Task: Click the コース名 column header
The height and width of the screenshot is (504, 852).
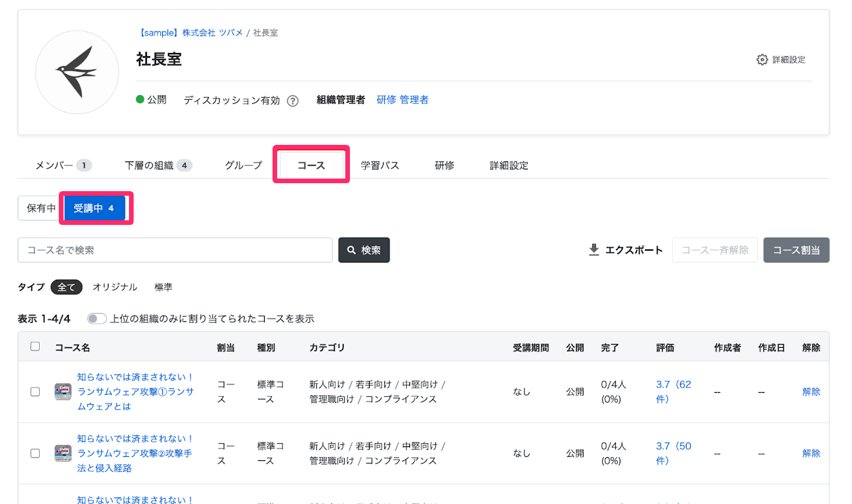Action: click(72, 347)
